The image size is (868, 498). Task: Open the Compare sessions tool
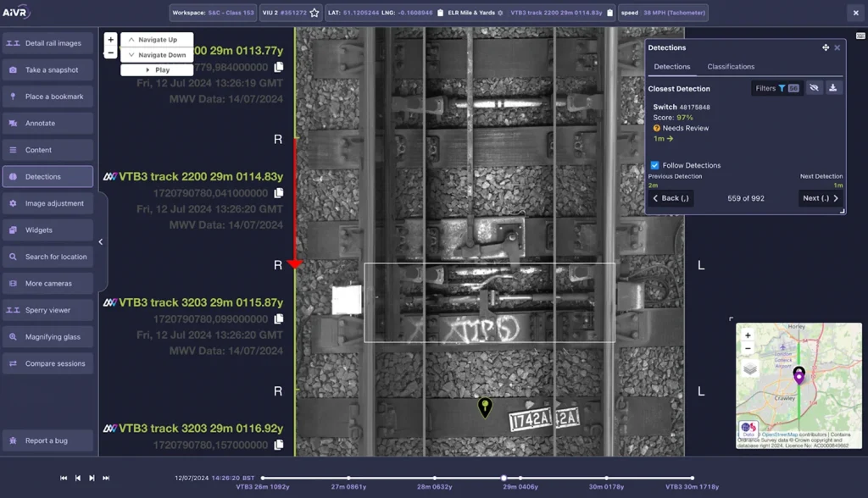click(x=47, y=363)
